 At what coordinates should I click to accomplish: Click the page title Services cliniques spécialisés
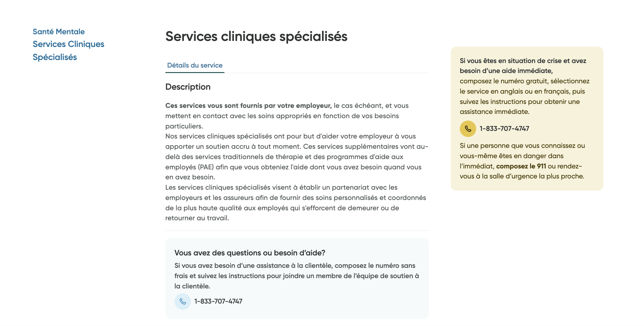point(256,37)
